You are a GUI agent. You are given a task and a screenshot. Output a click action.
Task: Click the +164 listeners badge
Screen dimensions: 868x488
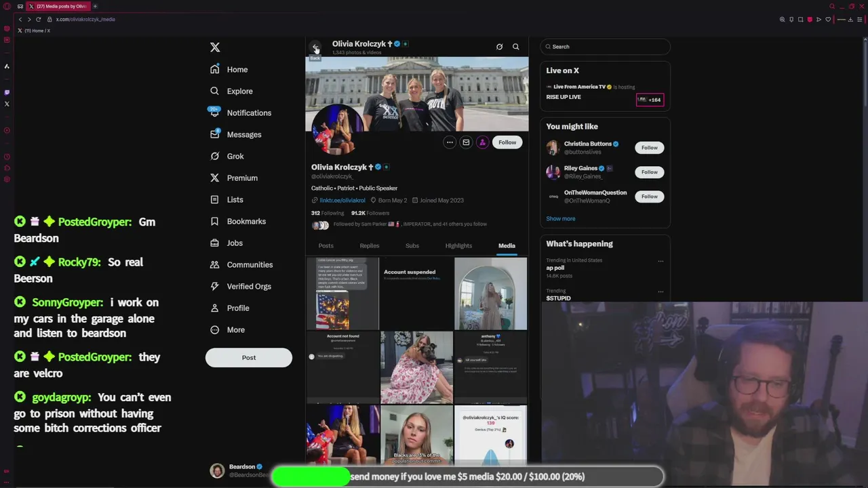click(650, 100)
